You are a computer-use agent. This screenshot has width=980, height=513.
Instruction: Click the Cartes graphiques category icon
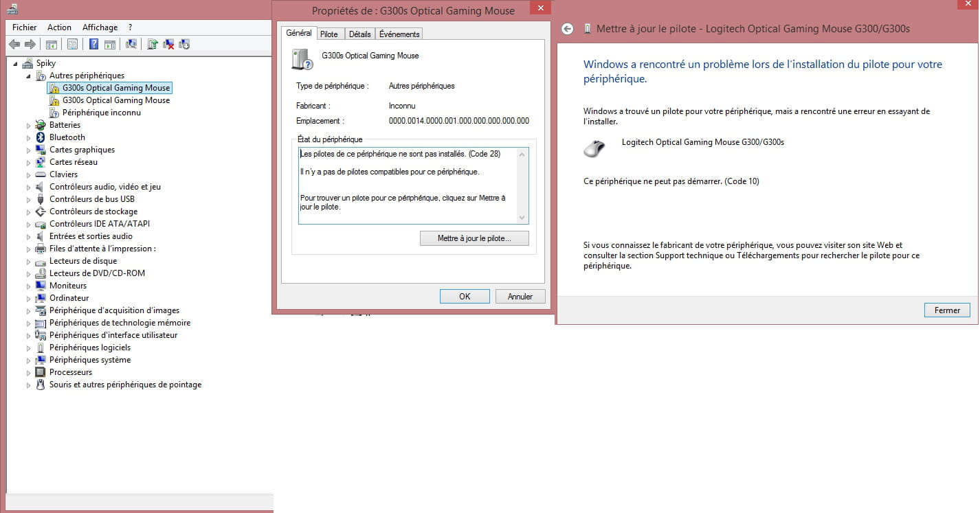41,150
